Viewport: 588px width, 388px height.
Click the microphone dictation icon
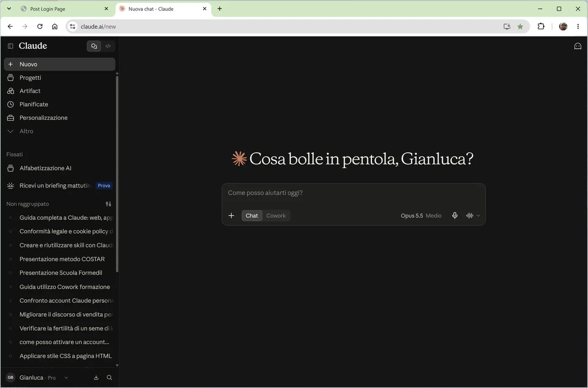[455, 216]
